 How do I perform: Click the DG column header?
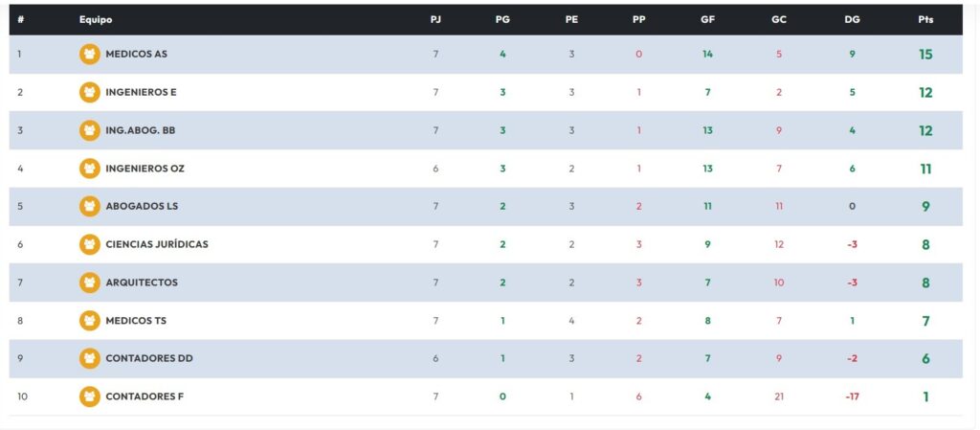[852, 19]
